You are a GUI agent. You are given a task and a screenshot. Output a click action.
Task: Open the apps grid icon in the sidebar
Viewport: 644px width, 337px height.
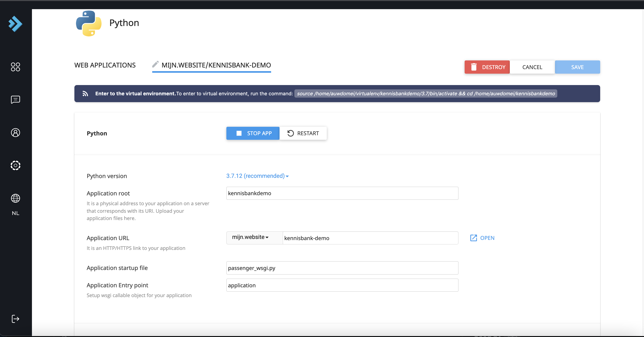pos(15,67)
